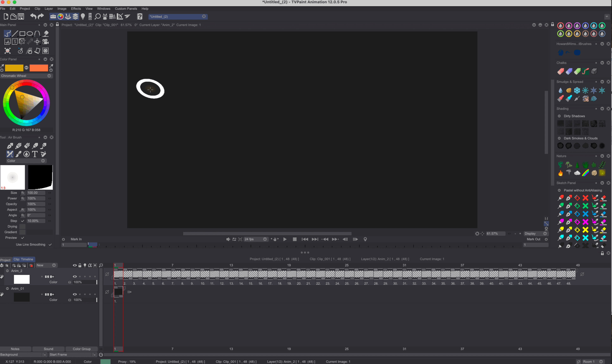Open the Color Picker wheel in the top toolbar
Viewport: 612px width, 364px height.
60,16
